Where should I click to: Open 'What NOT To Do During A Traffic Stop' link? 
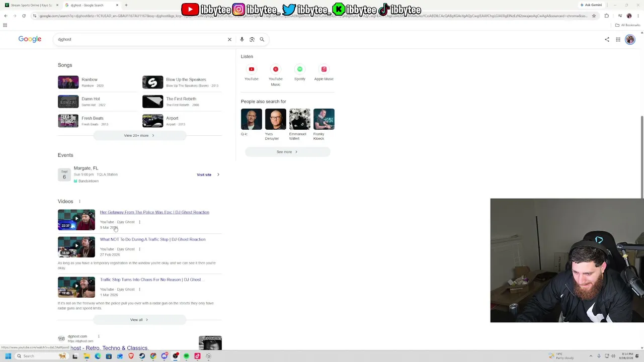[152, 239]
